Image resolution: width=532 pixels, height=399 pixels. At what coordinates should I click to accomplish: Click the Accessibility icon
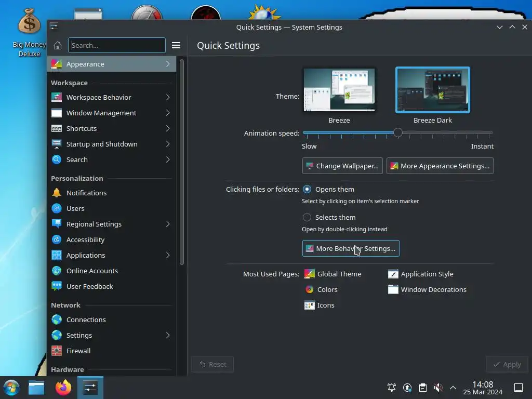coord(56,240)
